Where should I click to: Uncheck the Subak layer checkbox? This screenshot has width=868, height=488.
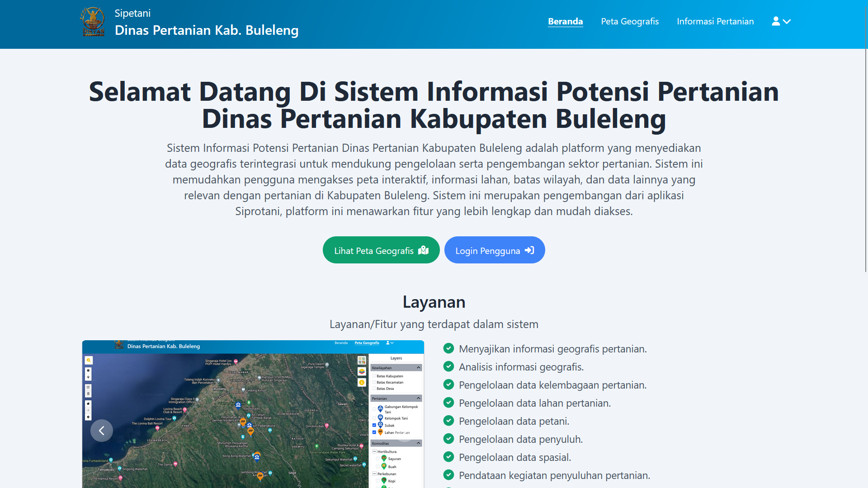pyautogui.click(x=374, y=425)
